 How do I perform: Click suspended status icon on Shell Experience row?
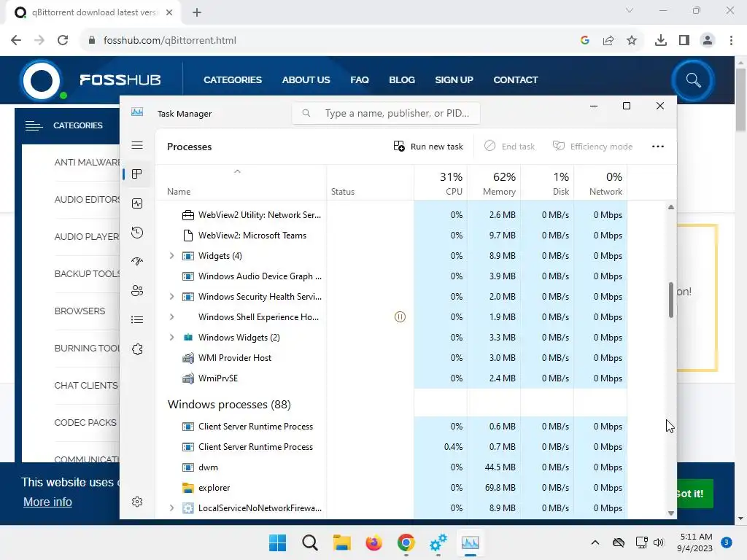coord(400,317)
